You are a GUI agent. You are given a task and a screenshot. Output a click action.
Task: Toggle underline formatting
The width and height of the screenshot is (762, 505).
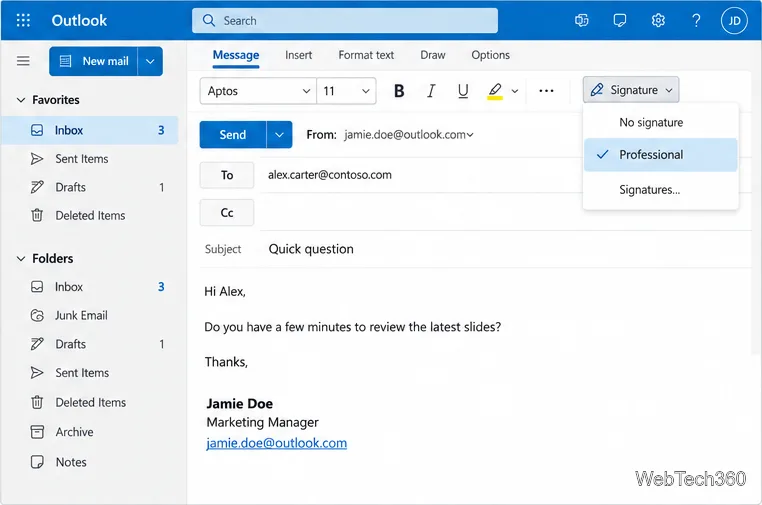pyautogui.click(x=463, y=91)
